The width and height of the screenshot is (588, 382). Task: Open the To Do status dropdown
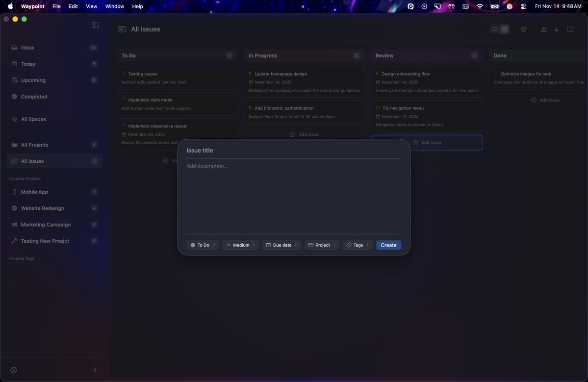tap(202, 245)
